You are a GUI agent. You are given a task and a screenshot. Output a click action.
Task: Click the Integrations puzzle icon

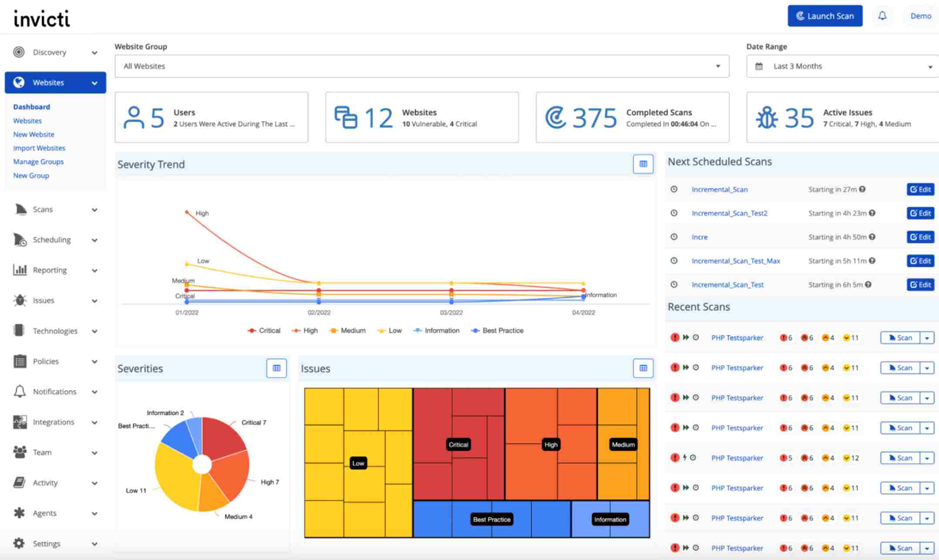[19, 422]
